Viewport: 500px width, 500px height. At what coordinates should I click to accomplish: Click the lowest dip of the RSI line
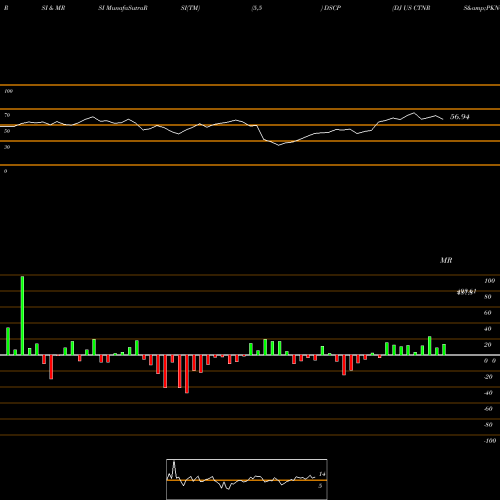(279, 145)
